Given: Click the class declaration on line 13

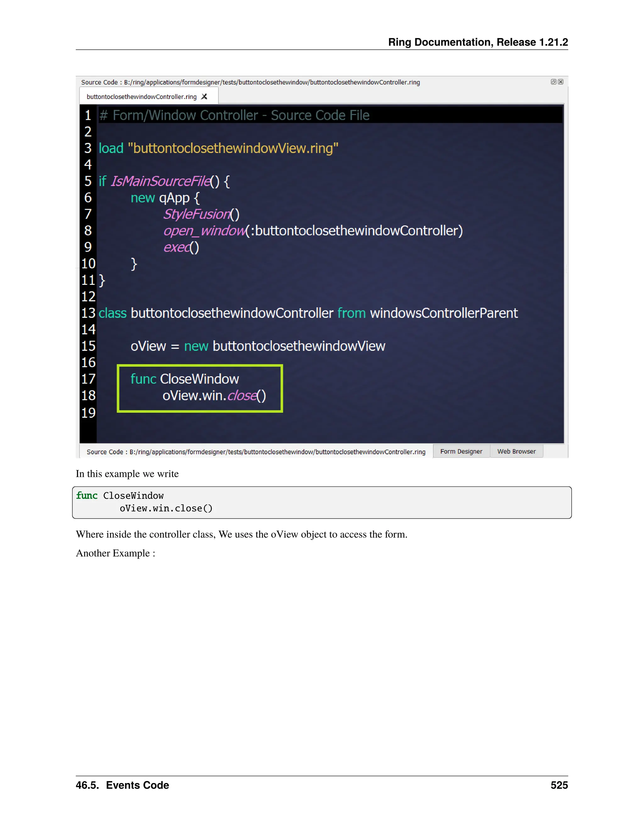Looking at the screenshot, I should point(308,313).
